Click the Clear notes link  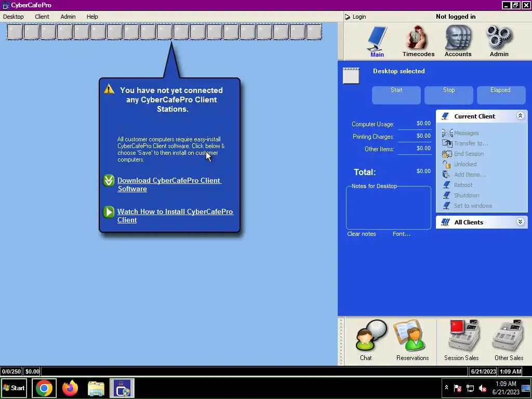tap(362, 234)
